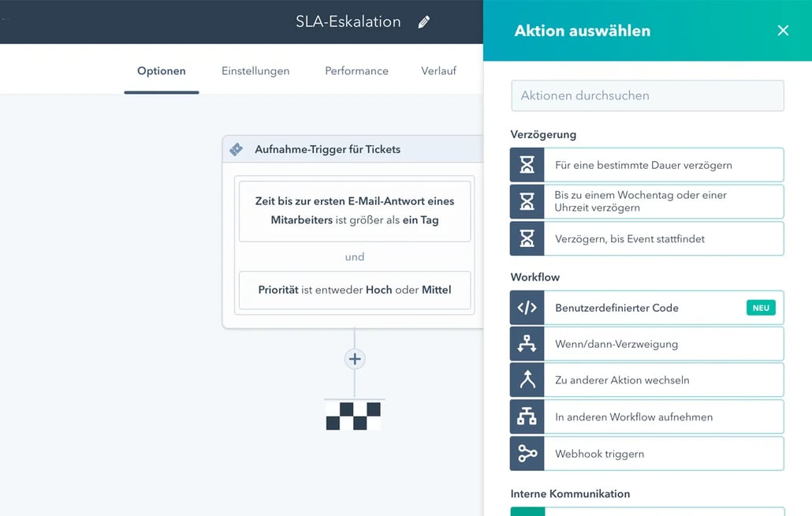Click the plus button to add an action
Viewport: 812px width, 516px height.
[x=355, y=359]
